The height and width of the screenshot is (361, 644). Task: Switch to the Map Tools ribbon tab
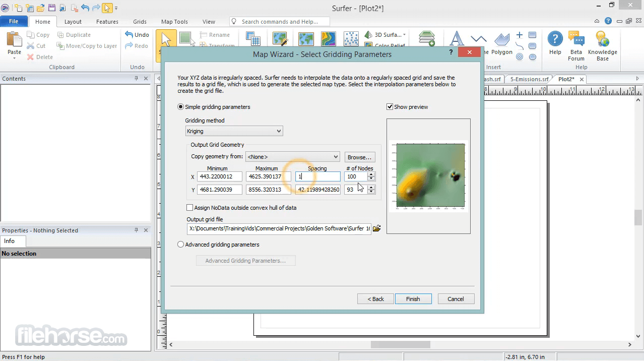(x=174, y=22)
